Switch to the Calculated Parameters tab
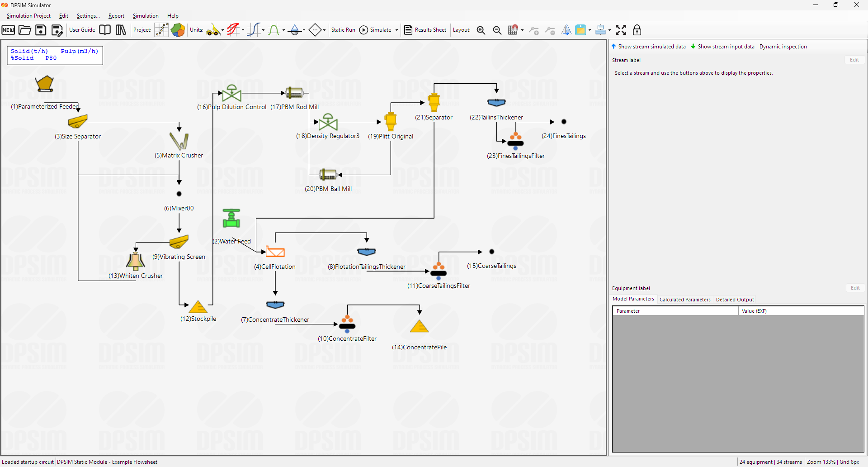The image size is (868, 467). [685, 300]
